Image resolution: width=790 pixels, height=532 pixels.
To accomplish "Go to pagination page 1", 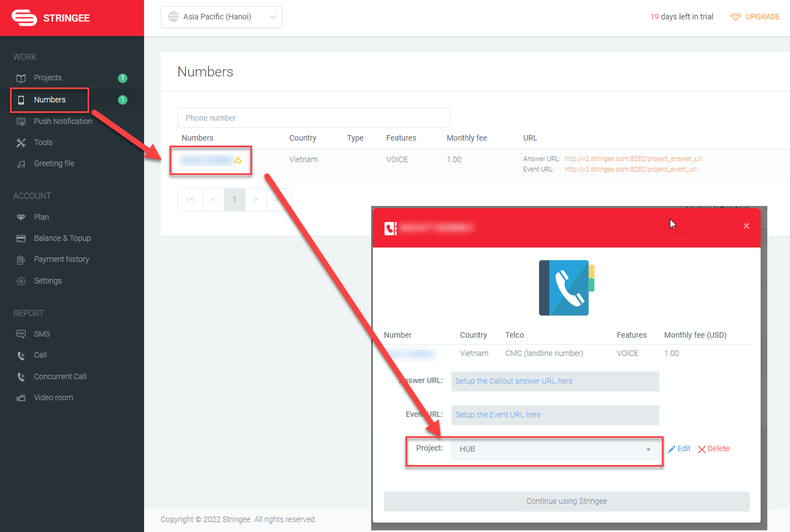I will (234, 200).
